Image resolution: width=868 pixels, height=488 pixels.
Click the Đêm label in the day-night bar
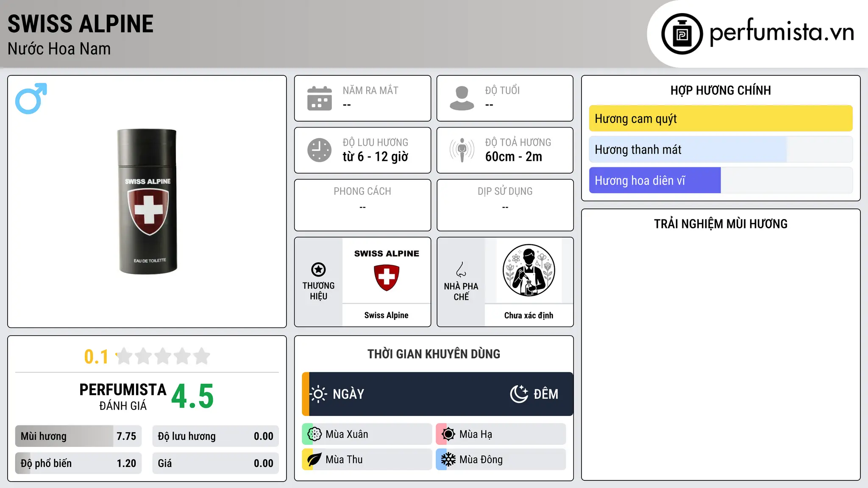546,394
